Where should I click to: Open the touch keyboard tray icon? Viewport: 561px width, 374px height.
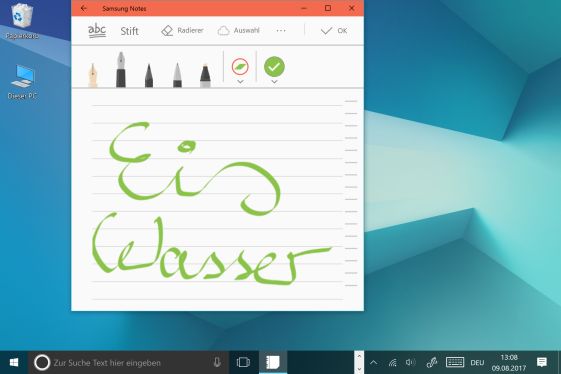[455, 362]
